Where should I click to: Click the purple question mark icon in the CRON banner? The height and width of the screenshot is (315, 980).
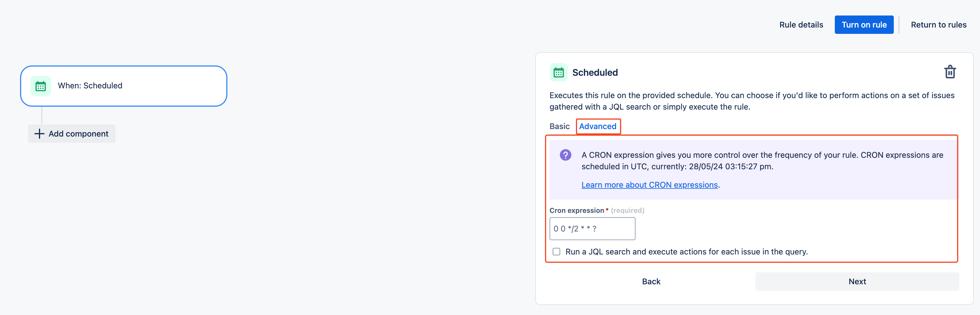coord(565,155)
